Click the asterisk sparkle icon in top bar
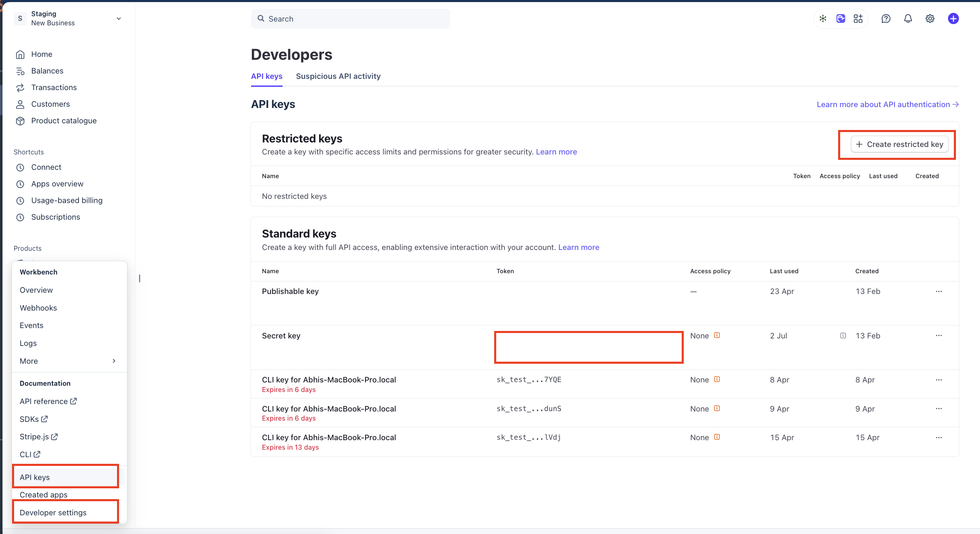The height and width of the screenshot is (534, 980). pos(823,19)
